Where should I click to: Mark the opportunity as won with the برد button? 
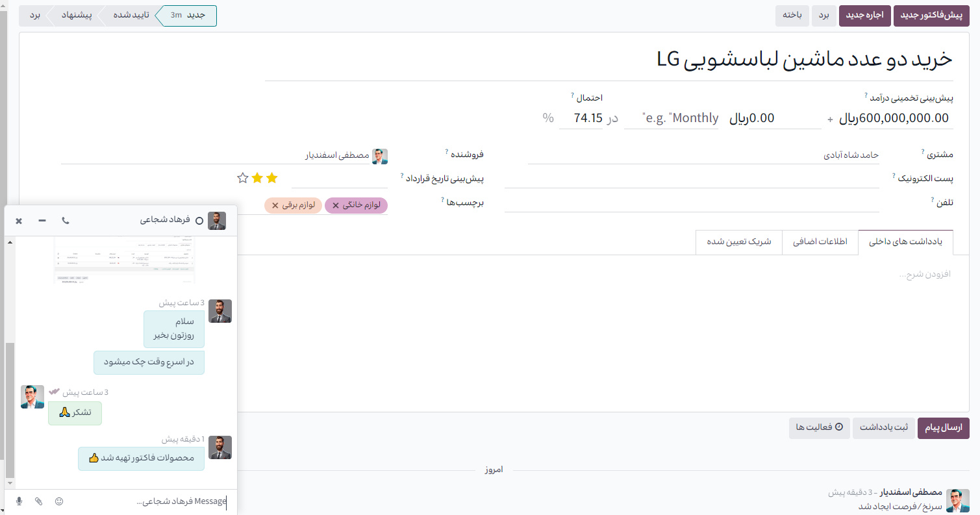(x=823, y=16)
